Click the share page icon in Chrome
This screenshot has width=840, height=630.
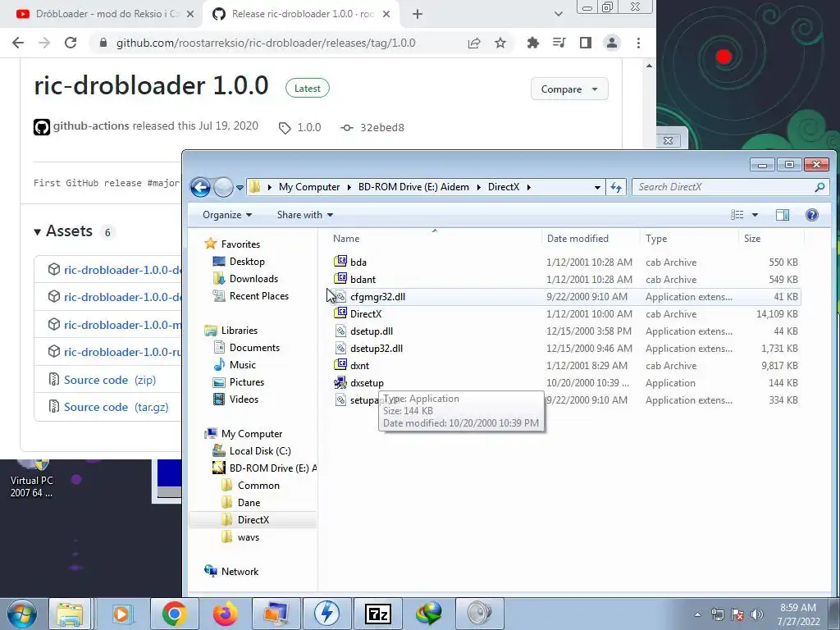pos(474,43)
